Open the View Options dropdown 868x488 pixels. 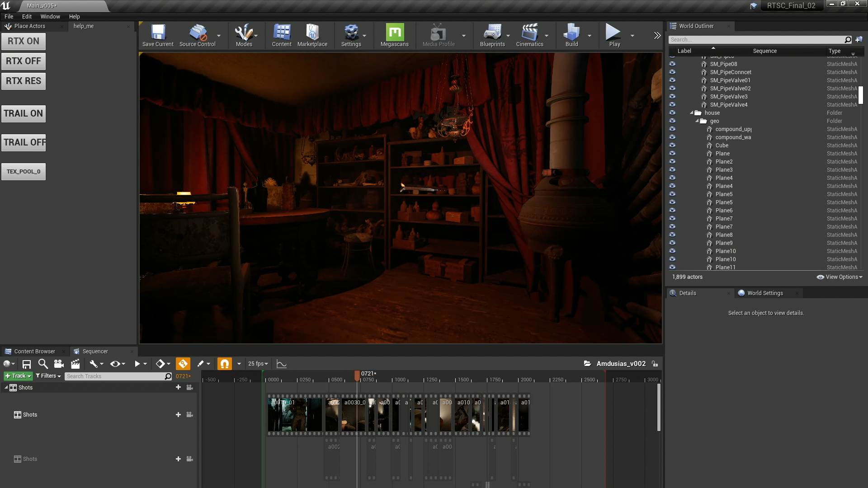tap(840, 277)
